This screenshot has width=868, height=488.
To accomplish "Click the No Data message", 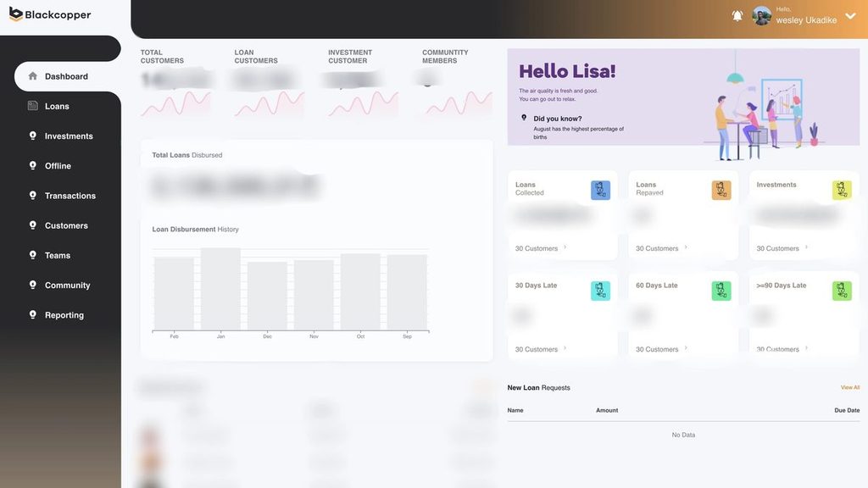I will [684, 435].
